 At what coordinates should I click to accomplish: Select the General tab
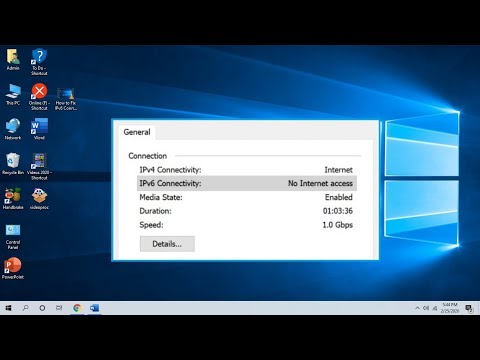point(137,132)
